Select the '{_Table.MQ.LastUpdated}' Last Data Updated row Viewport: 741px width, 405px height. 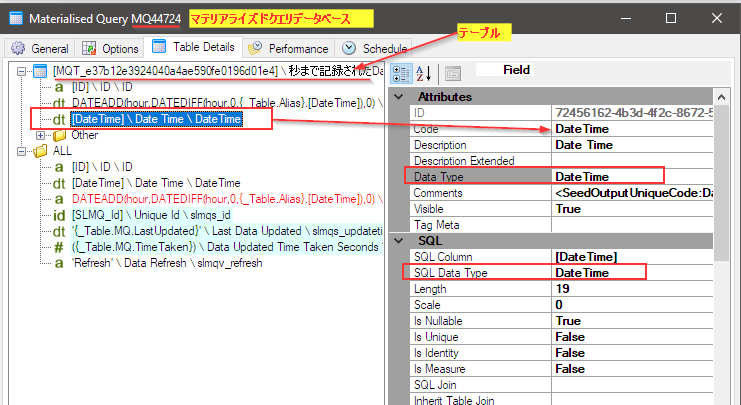[x=227, y=231]
